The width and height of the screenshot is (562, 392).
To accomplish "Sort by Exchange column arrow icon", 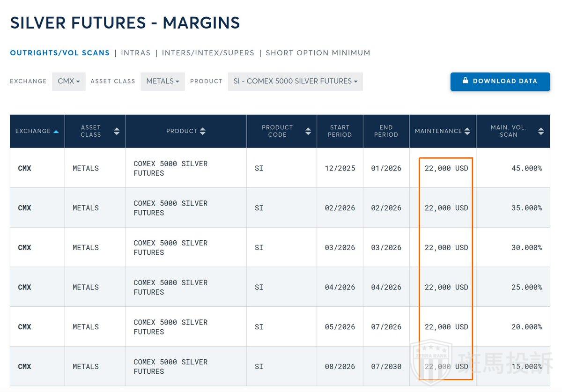I will click(x=56, y=132).
